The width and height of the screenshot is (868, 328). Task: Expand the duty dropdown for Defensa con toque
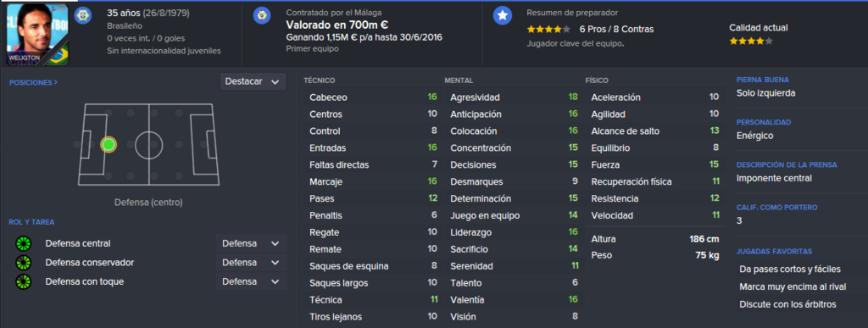(x=251, y=281)
